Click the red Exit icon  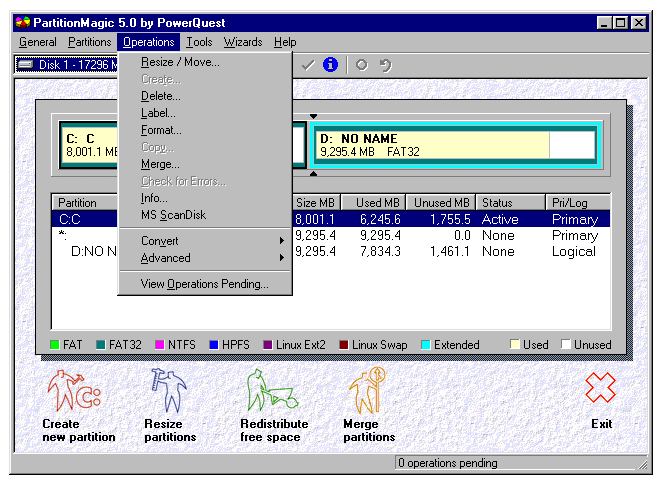point(601,388)
